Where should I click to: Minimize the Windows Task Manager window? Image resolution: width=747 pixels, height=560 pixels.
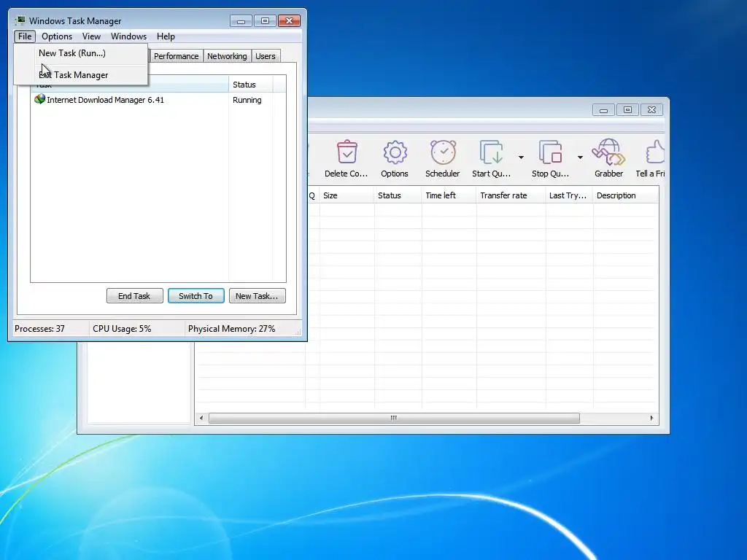(x=241, y=21)
